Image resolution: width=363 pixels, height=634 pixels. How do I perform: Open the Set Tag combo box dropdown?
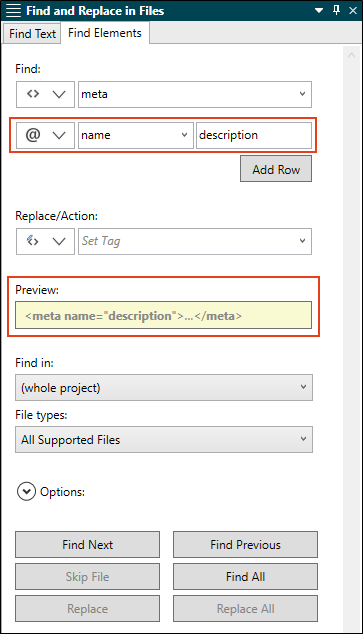302,241
